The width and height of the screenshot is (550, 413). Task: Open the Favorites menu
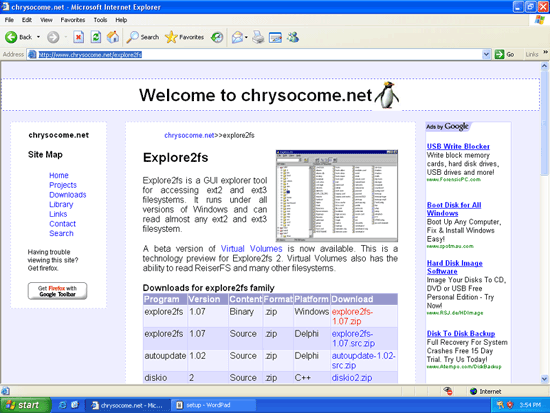(73, 20)
